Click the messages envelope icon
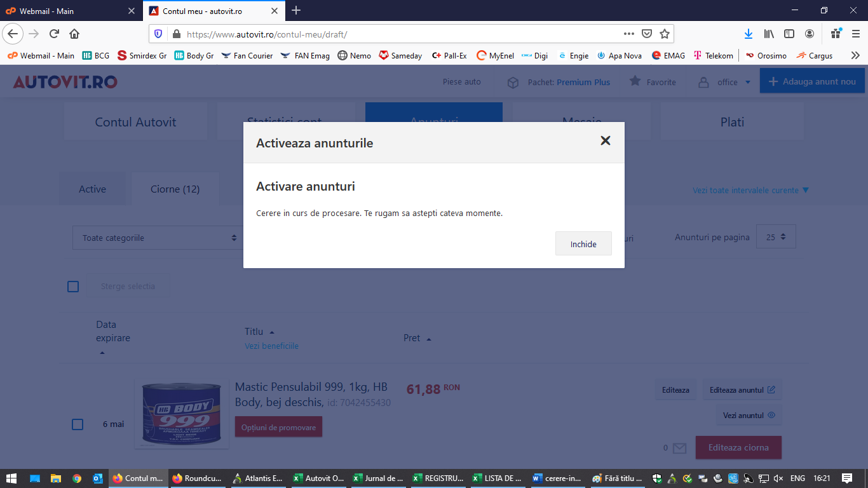Image resolution: width=868 pixels, height=488 pixels. pyautogui.click(x=679, y=448)
